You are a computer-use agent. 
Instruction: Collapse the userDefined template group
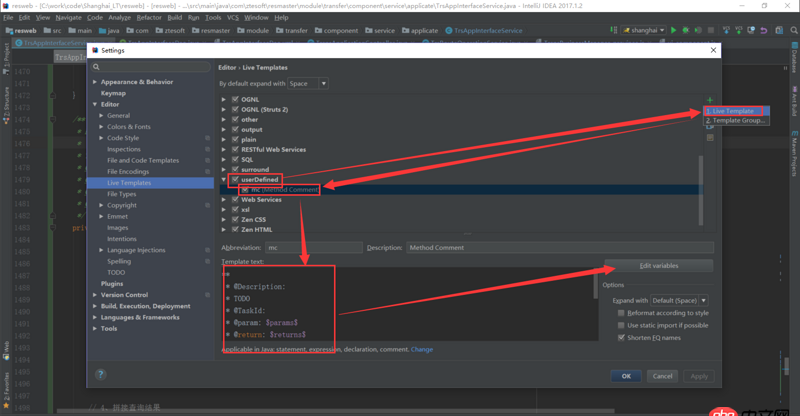tap(225, 179)
